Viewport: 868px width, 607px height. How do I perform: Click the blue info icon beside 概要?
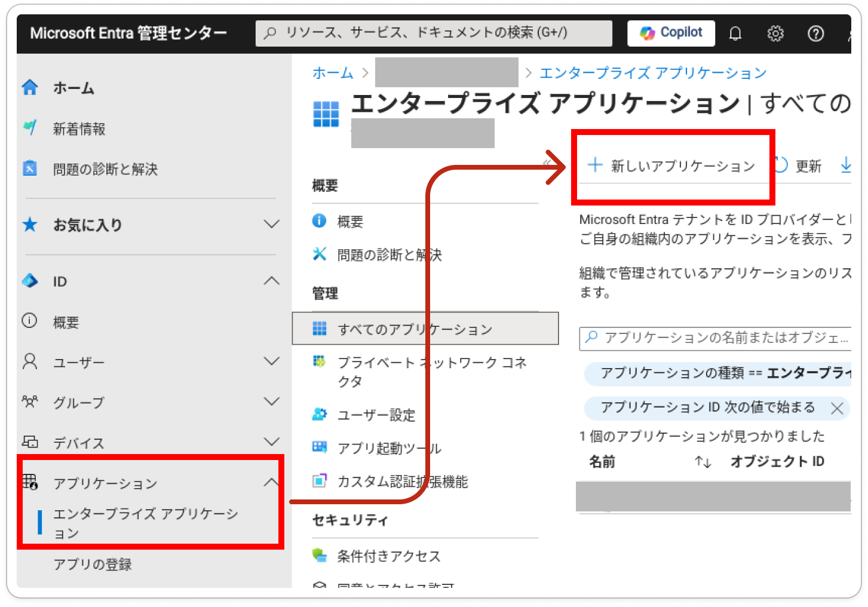[x=320, y=221]
